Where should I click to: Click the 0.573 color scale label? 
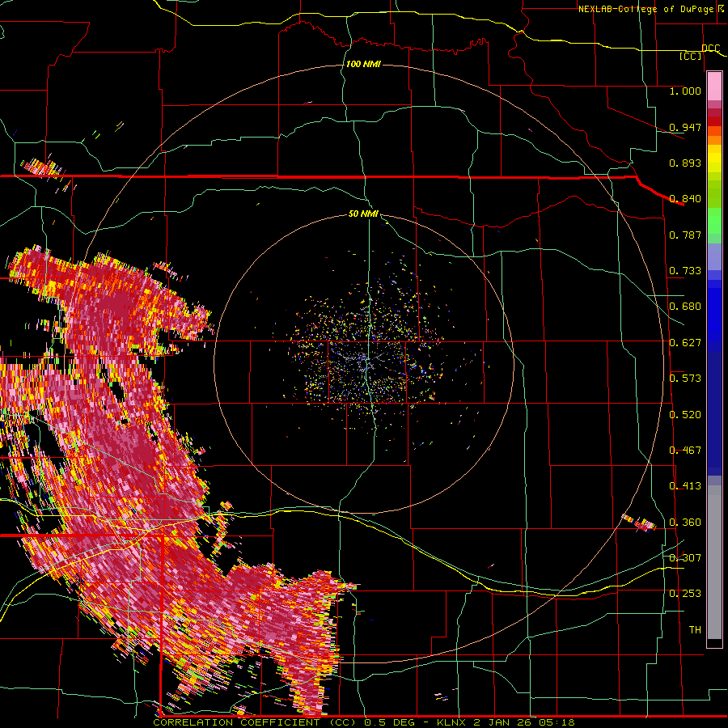click(x=685, y=379)
